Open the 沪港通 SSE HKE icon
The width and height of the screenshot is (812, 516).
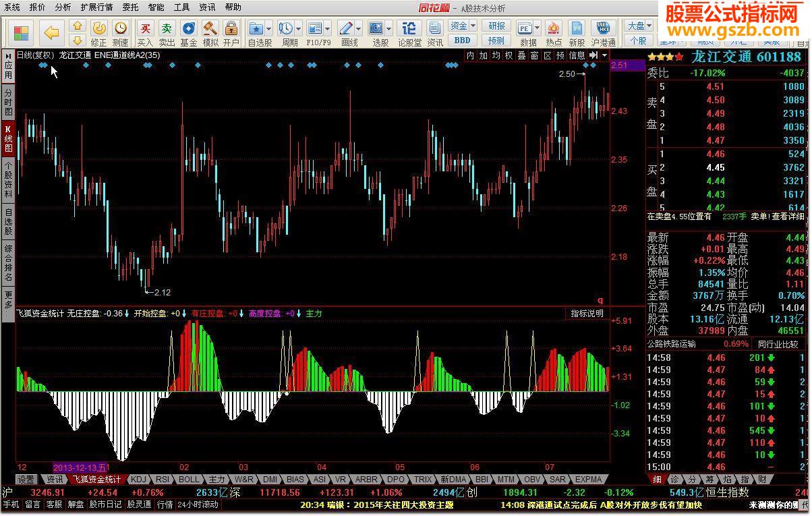(x=604, y=28)
